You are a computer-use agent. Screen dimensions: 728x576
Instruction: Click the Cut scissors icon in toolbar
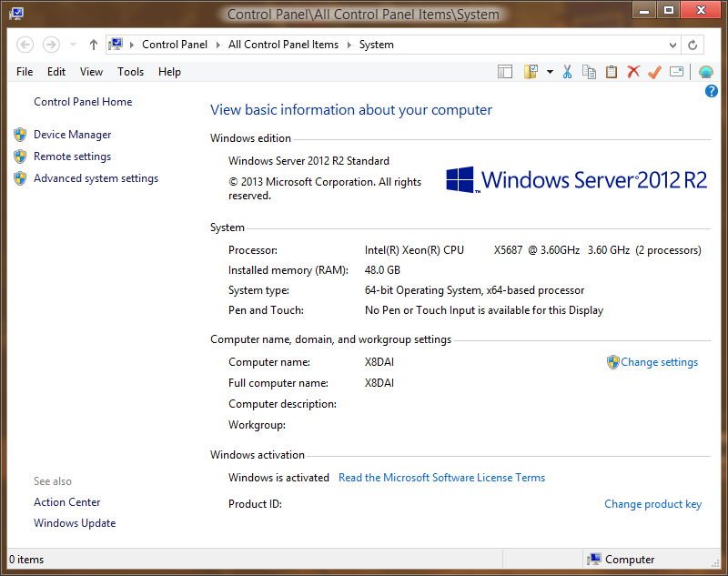point(566,72)
